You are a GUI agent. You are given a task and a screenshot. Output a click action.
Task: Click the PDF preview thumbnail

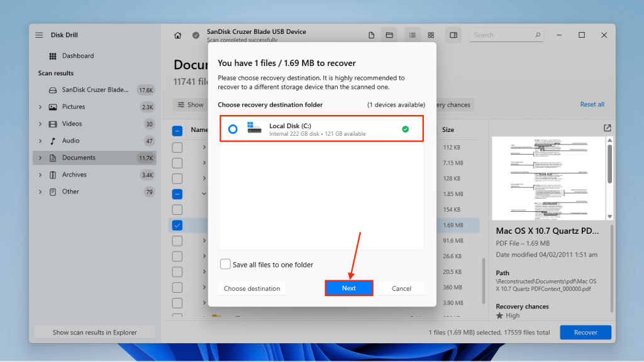550,178
